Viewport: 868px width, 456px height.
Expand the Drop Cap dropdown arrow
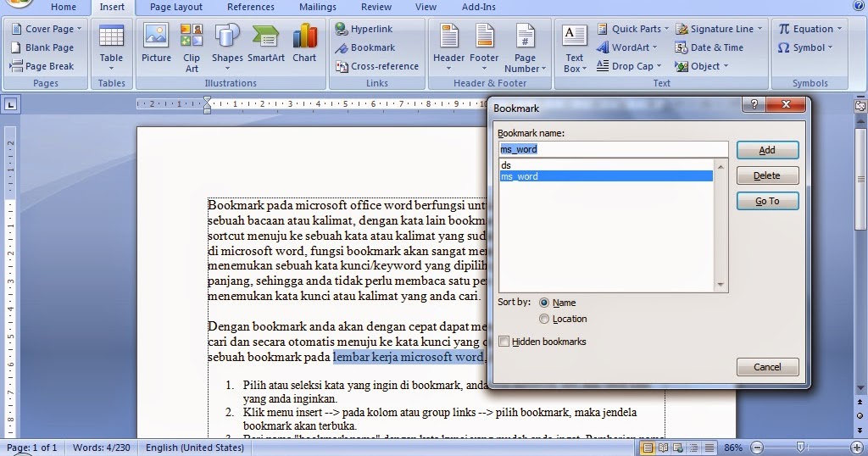659,66
